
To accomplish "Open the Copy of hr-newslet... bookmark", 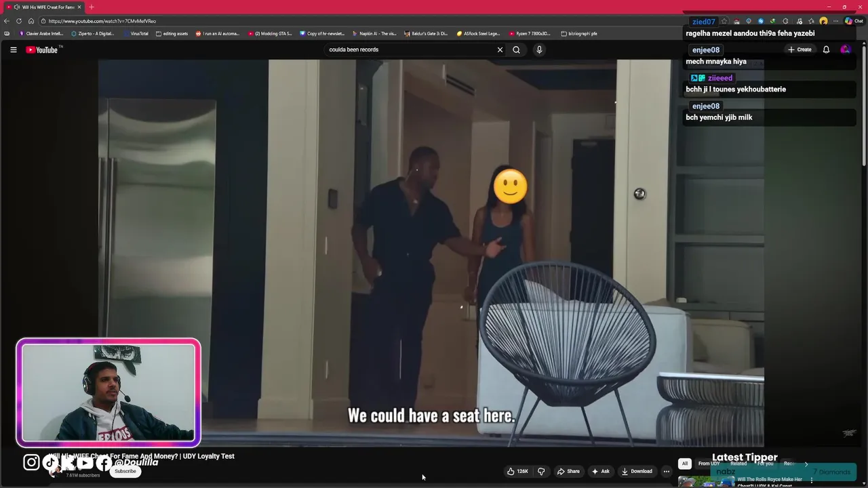I will [322, 33].
